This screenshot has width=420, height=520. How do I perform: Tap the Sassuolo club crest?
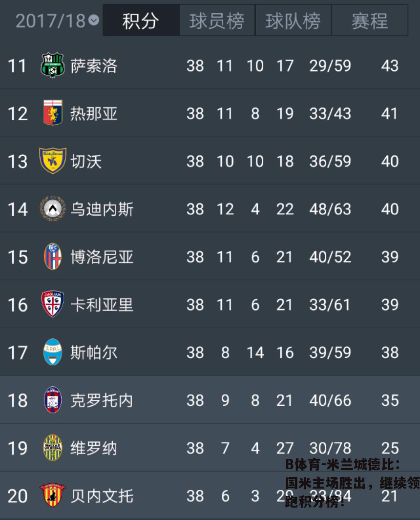tap(52, 65)
